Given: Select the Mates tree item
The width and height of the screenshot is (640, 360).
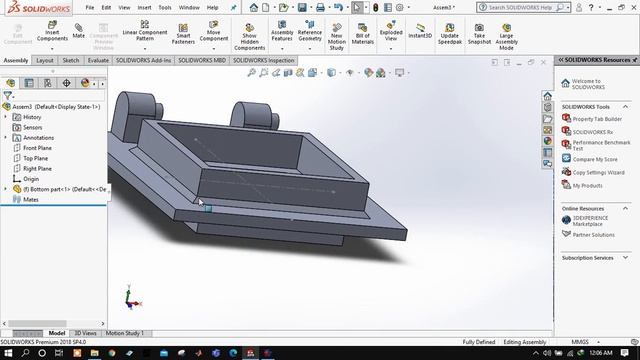Looking at the screenshot, I should (31, 199).
